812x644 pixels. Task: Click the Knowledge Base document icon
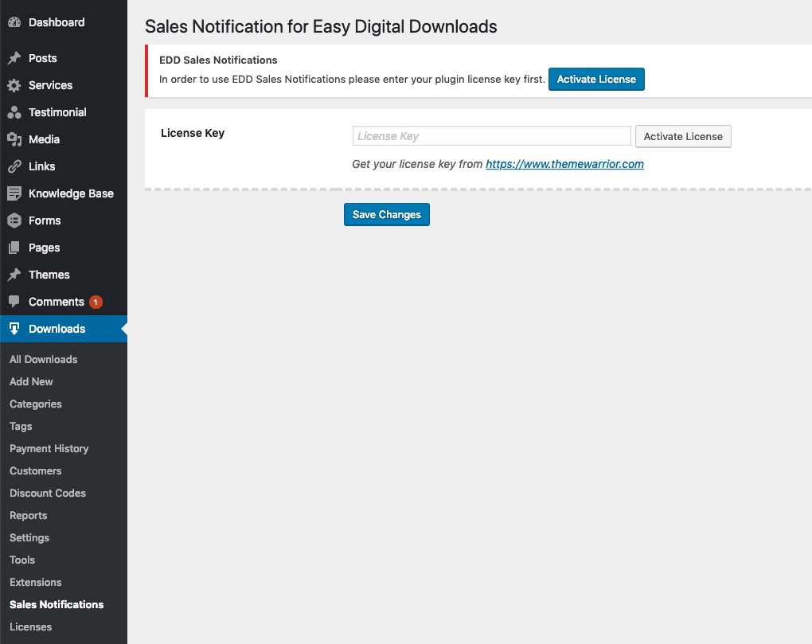pyautogui.click(x=14, y=193)
